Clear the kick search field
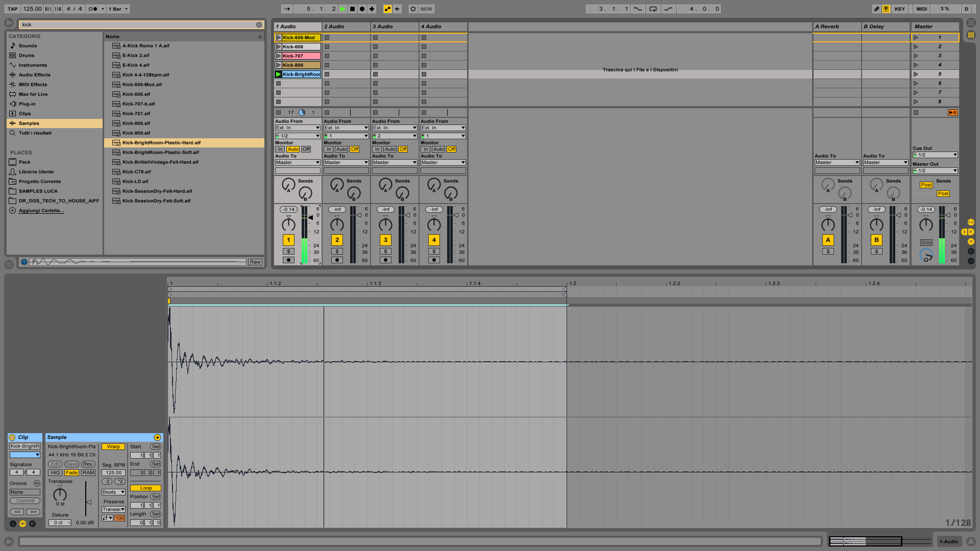Screen dimensions: 980x551 coord(259,24)
